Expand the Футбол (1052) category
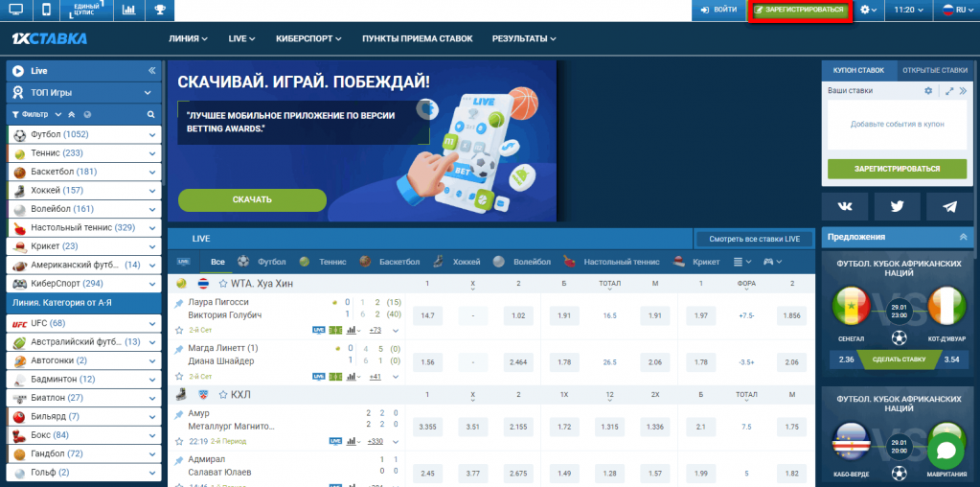980x487 pixels. tap(152, 134)
